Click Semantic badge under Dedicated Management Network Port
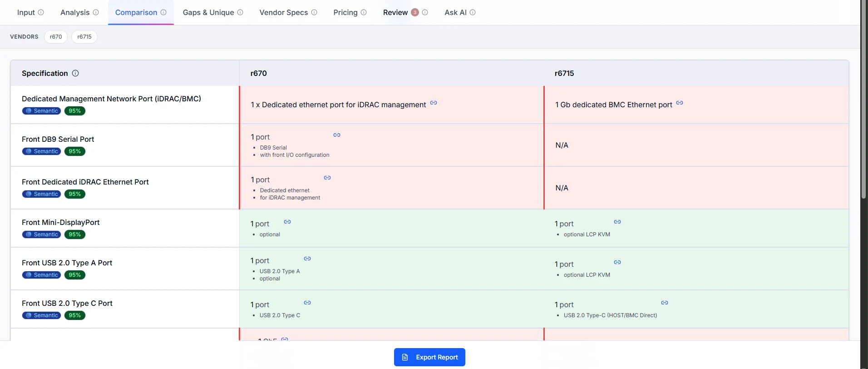868x369 pixels. [42, 111]
